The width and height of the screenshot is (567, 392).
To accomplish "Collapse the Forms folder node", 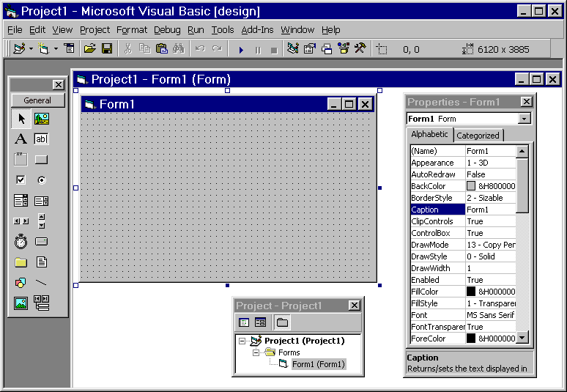I will 256,352.
